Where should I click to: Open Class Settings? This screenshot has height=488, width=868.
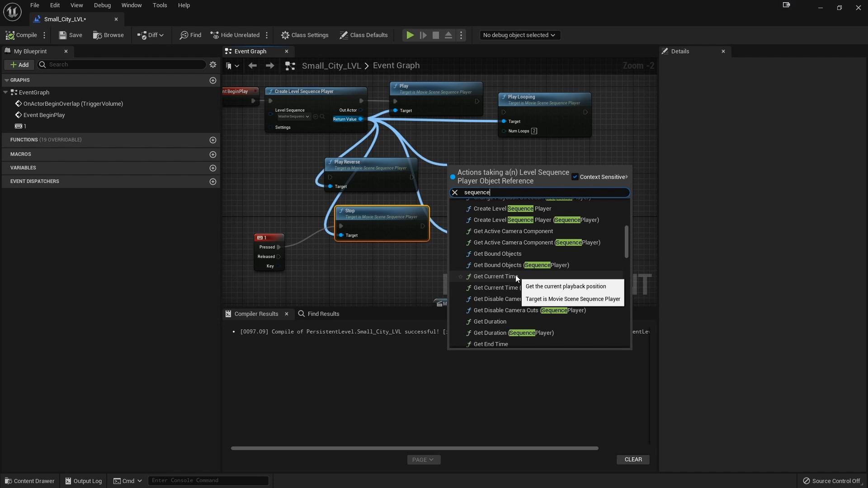pyautogui.click(x=305, y=35)
